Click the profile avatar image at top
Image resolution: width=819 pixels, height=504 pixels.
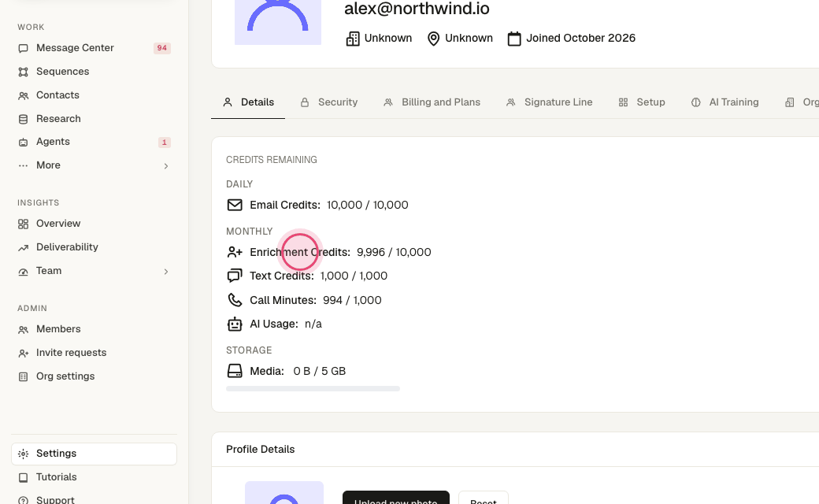coord(278,23)
